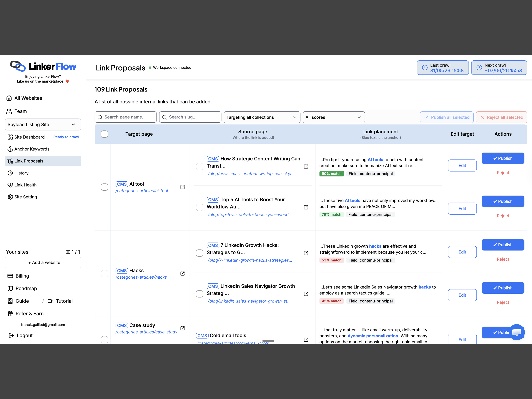Check the Hacks target page checkbox
Image resolution: width=532 pixels, height=399 pixels.
(104, 273)
